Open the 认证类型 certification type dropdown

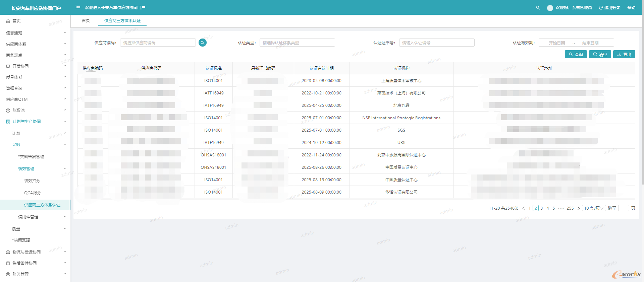pyautogui.click(x=297, y=43)
